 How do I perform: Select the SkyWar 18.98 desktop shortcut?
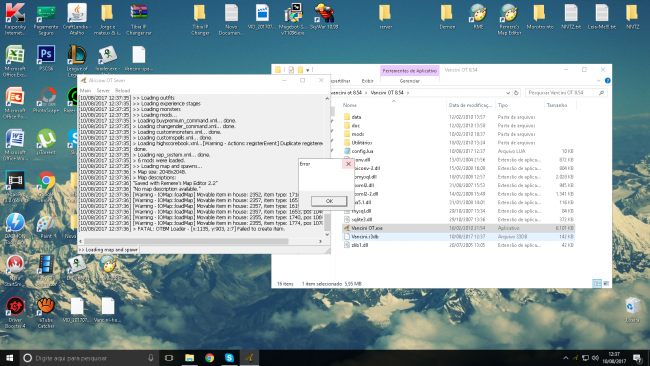(324, 17)
